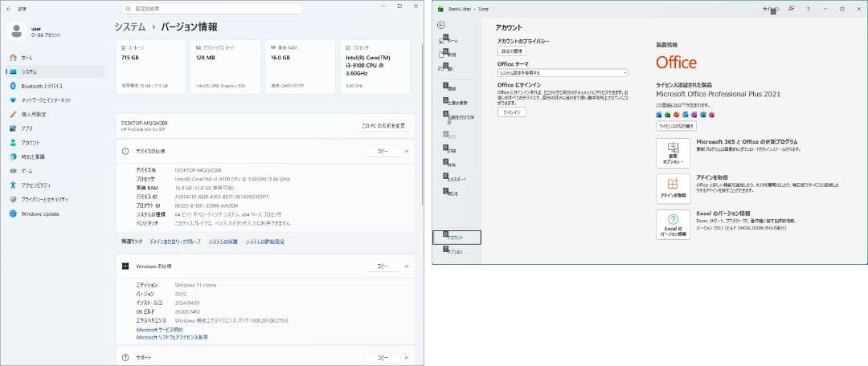Select 上書き保存 in the Excel backstage menu
This screenshot has width=868, height=366.
(457, 103)
